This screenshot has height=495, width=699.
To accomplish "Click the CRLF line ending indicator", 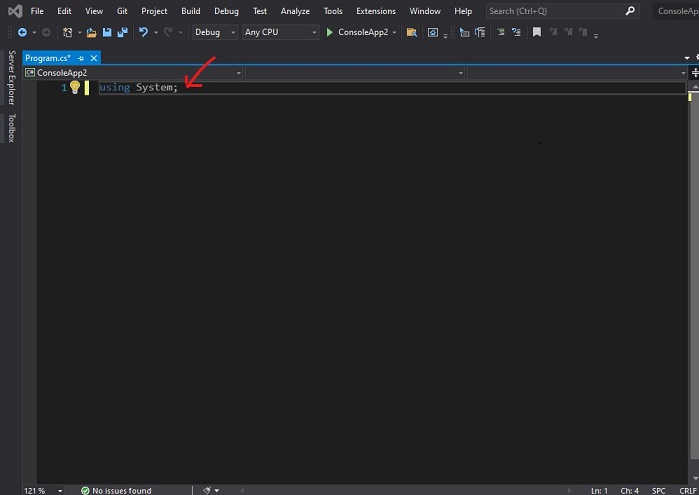I will pyautogui.click(x=687, y=491).
